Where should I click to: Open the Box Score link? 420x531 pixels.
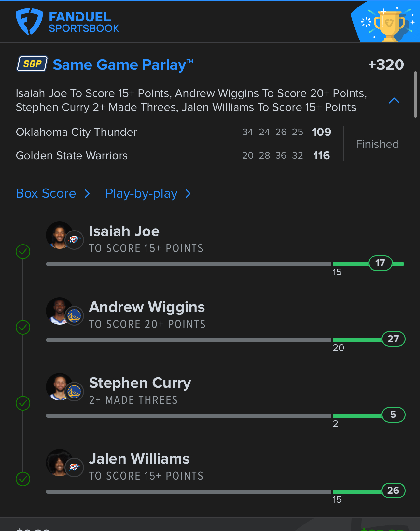coord(46,193)
